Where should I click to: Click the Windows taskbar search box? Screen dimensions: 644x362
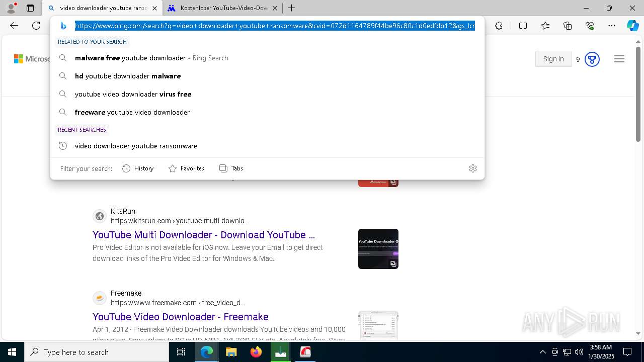[x=97, y=352]
